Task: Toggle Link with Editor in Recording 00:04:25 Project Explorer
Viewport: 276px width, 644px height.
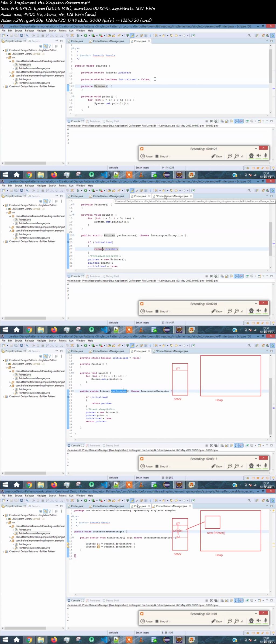Action: pos(45,46)
